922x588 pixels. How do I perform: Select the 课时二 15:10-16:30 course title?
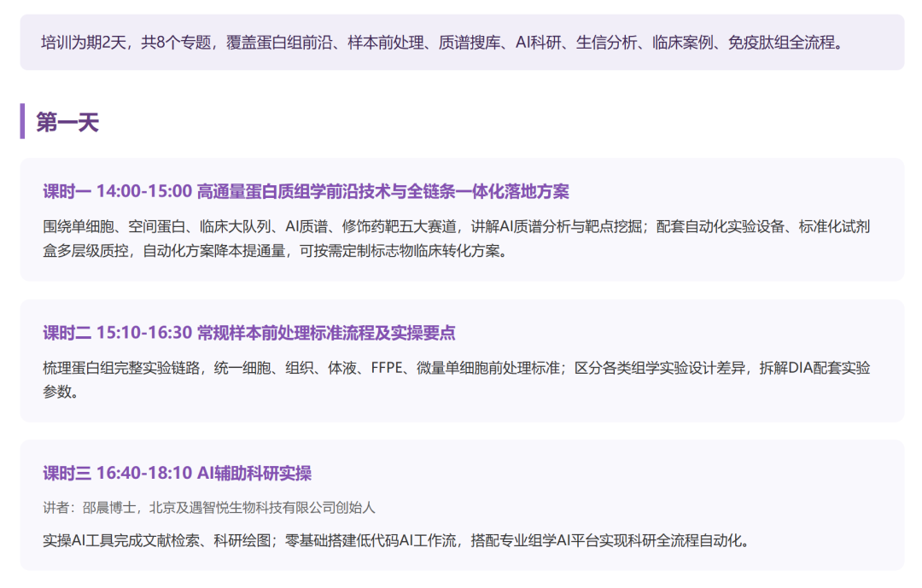point(248,333)
